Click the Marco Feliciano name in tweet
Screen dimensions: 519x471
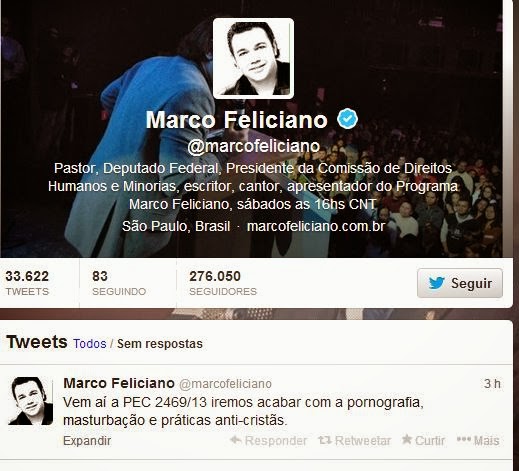point(119,383)
